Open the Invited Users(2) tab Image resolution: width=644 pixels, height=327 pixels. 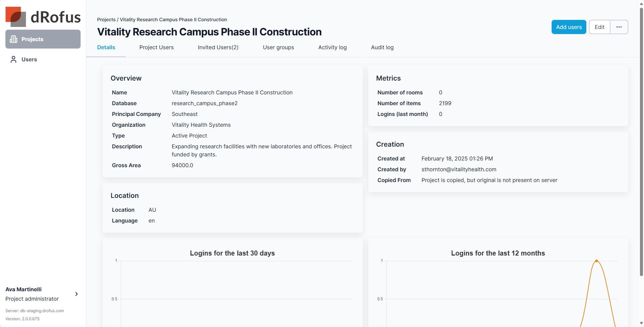pyautogui.click(x=218, y=48)
